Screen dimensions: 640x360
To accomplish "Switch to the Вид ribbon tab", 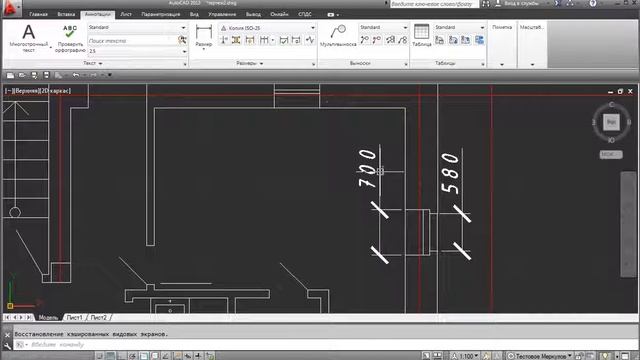I will coord(194,14).
